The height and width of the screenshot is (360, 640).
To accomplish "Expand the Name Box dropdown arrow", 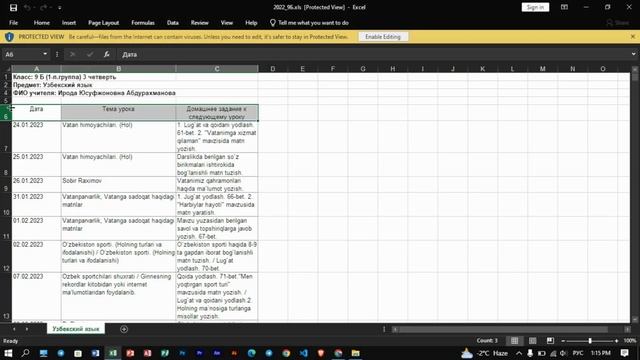I will coord(45,54).
